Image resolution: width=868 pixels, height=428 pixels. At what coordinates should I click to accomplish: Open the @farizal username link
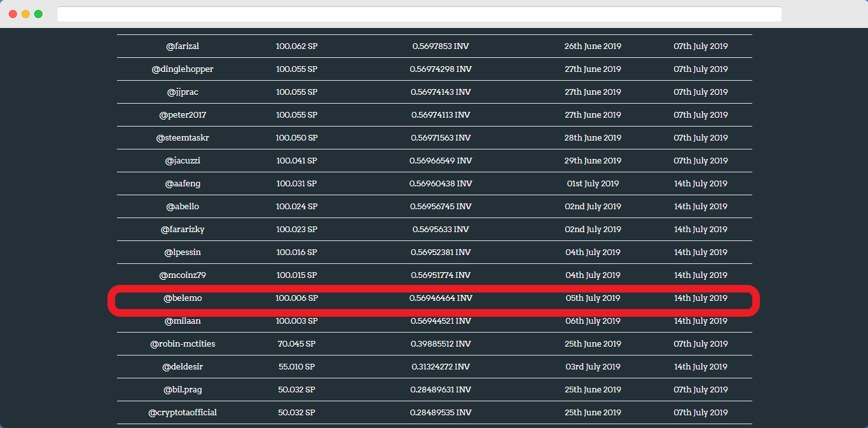(183, 46)
